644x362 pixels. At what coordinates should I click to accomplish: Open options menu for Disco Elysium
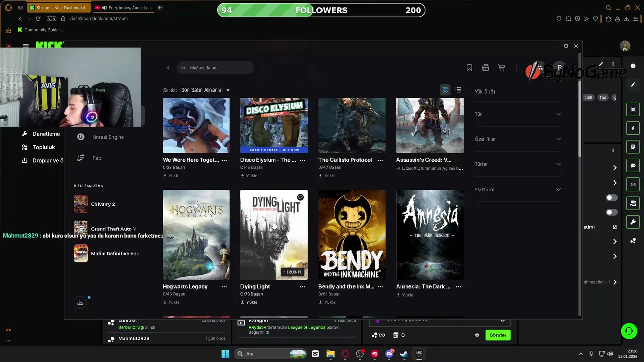coord(302,160)
